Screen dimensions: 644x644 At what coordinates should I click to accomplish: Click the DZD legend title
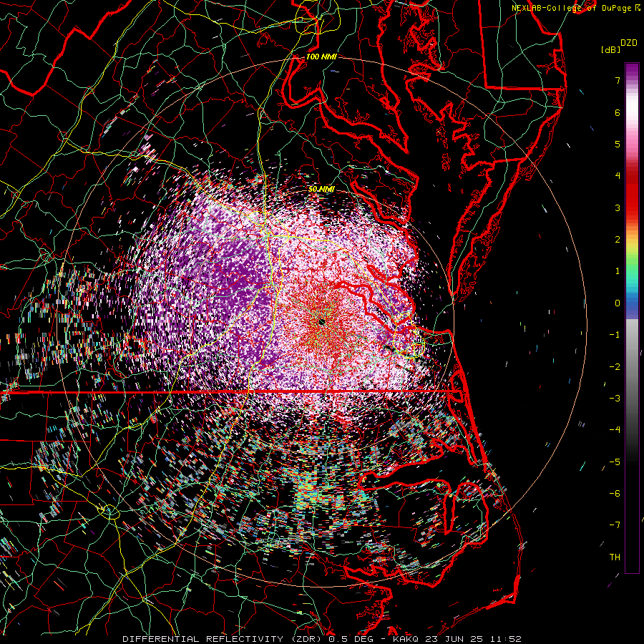pos(629,43)
